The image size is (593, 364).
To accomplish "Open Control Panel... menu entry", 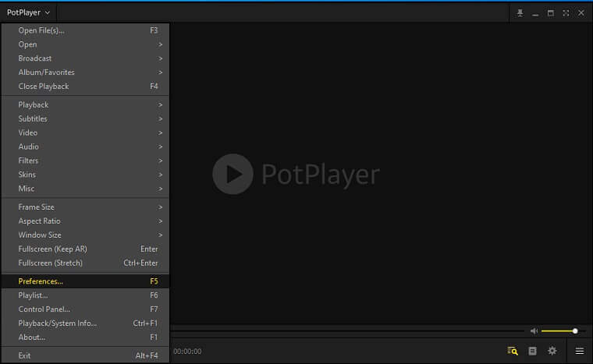I will pos(86,309).
